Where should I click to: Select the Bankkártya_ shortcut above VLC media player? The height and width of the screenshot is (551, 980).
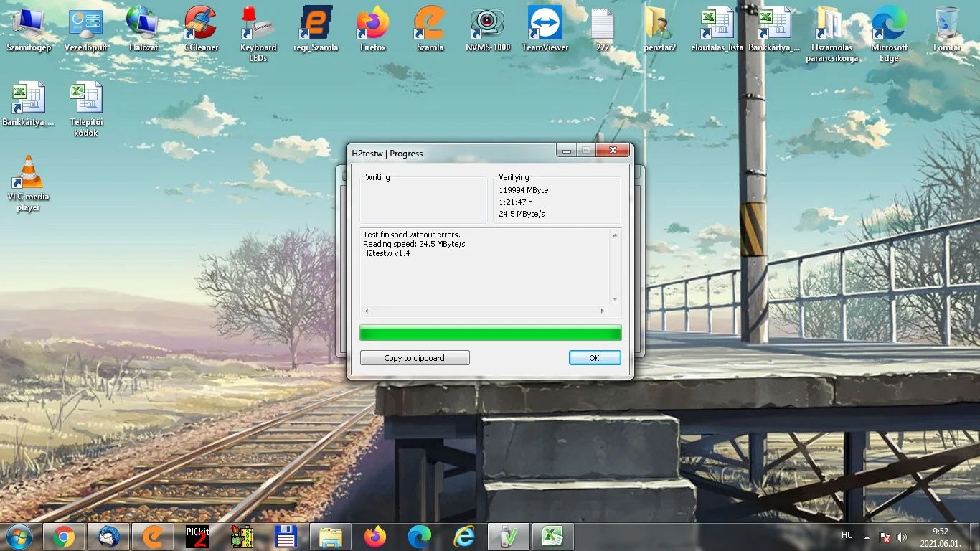(29, 104)
